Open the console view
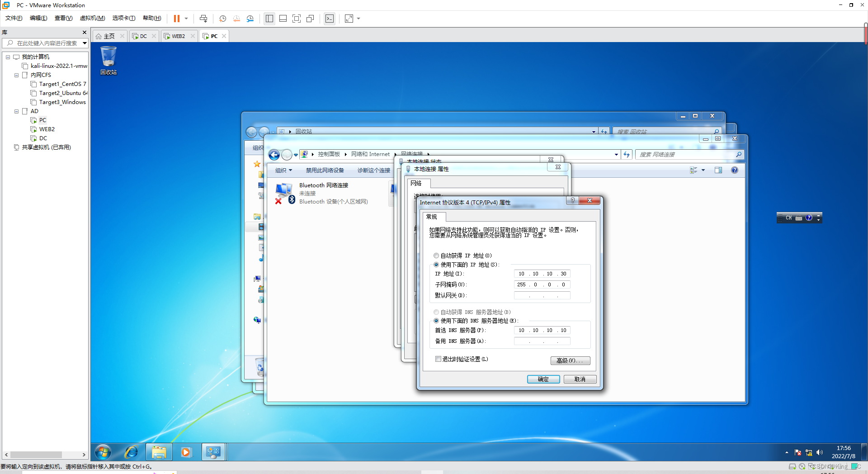The width and height of the screenshot is (868, 474). coord(330,19)
